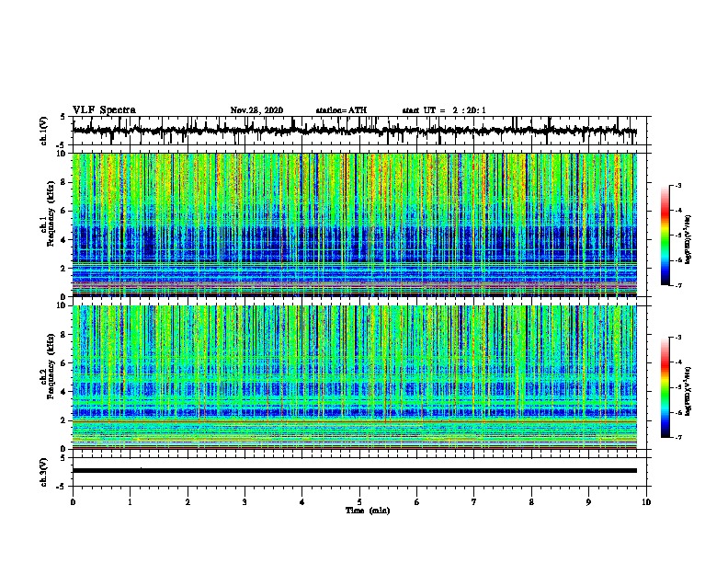Viewport: 728px width, 563px height.
Task: Click the "4" kHz tick of ch.2 spectrogram
Action: click(64, 392)
